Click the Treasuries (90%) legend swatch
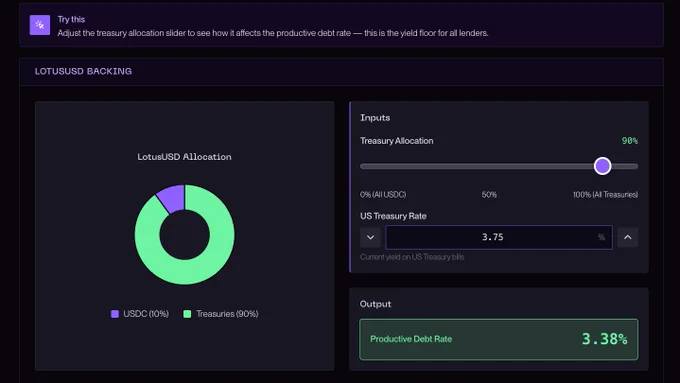The width and height of the screenshot is (680, 383). click(x=187, y=314)
